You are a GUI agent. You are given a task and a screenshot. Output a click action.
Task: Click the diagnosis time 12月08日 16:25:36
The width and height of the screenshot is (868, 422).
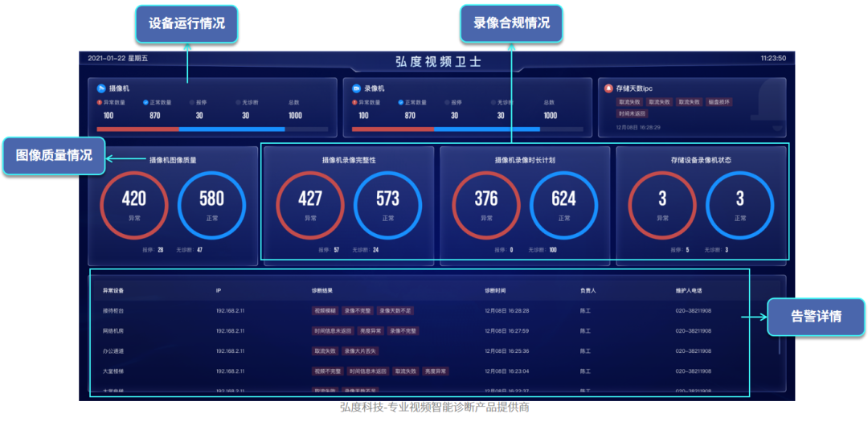click(506, 351)
